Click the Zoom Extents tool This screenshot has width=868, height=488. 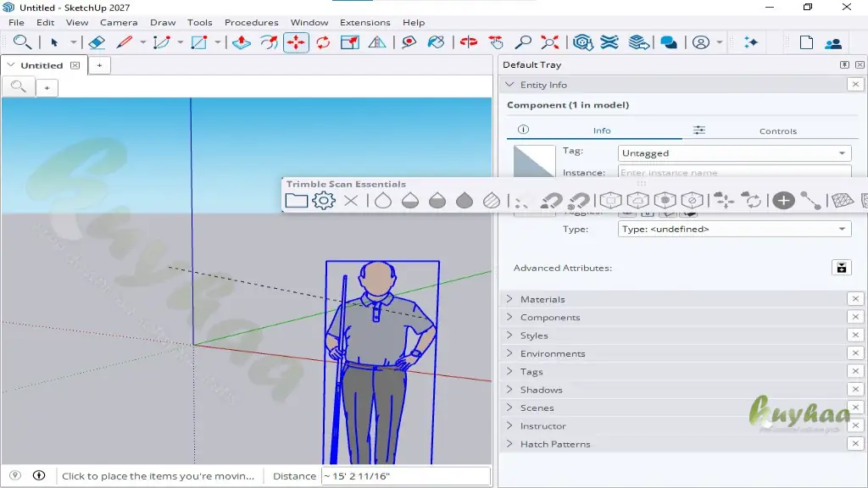(549, 42)
